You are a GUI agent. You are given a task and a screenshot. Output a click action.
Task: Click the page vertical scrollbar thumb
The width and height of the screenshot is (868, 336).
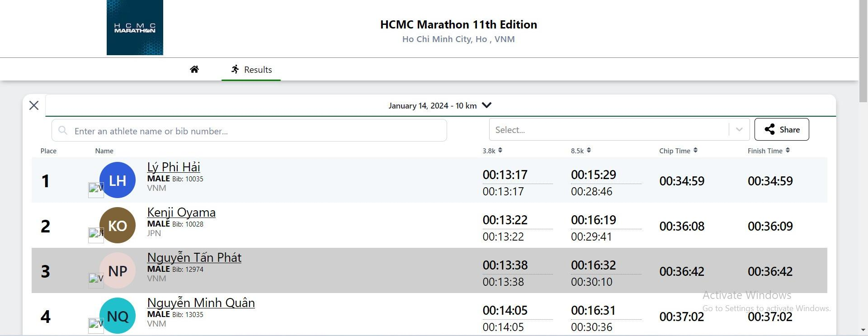(x=863, y=50)
